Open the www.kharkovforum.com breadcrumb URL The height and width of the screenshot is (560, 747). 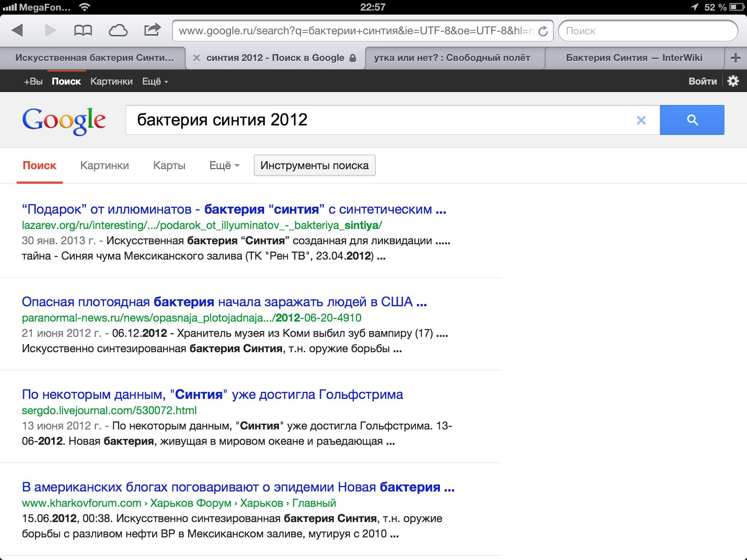click(179, 503)
